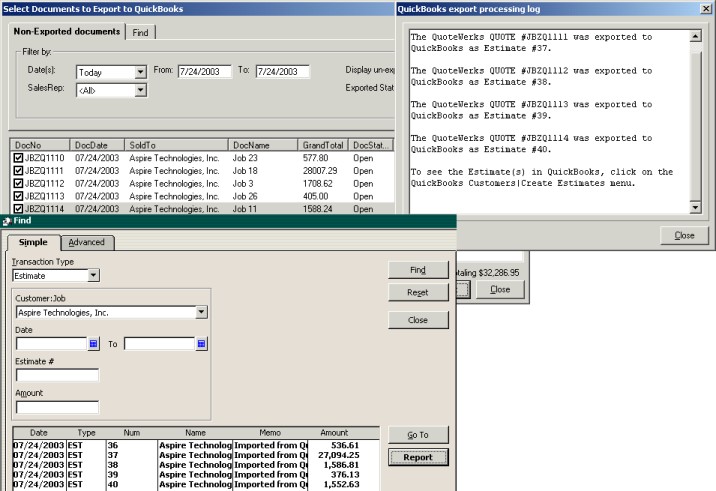This screenshot has width=716, height=491.
Task: Click the Report button
Action: click(x=418, y=458)
